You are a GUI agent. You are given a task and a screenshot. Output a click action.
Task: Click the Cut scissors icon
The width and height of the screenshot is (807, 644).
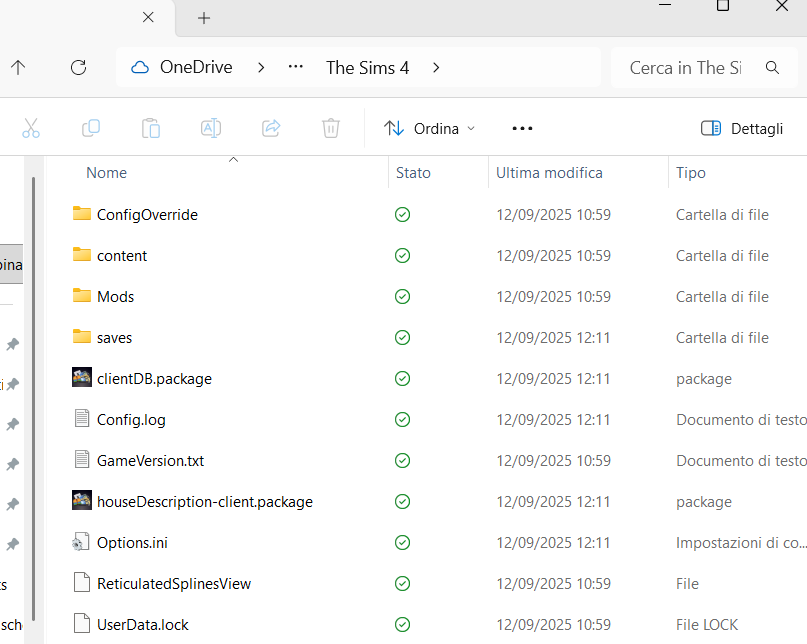pos(31,128)
